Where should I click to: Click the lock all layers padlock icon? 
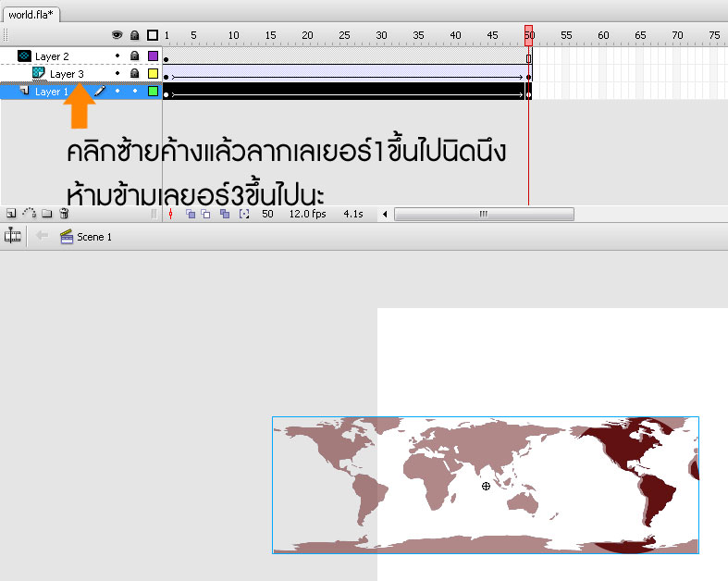(x=135, y=35)
